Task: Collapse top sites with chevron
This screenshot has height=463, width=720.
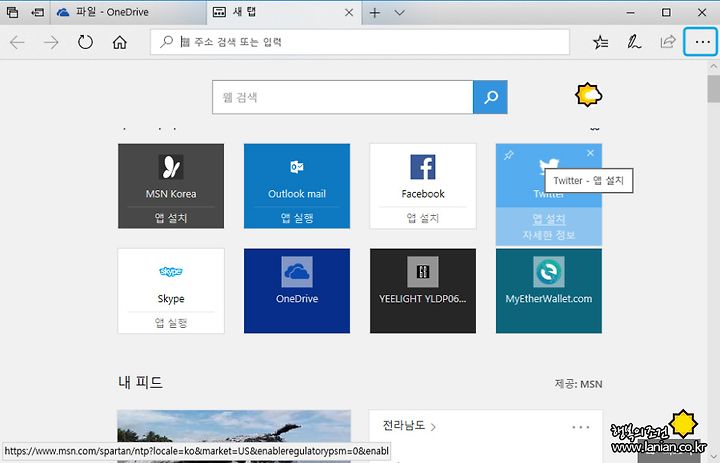Action: point(595,129)
